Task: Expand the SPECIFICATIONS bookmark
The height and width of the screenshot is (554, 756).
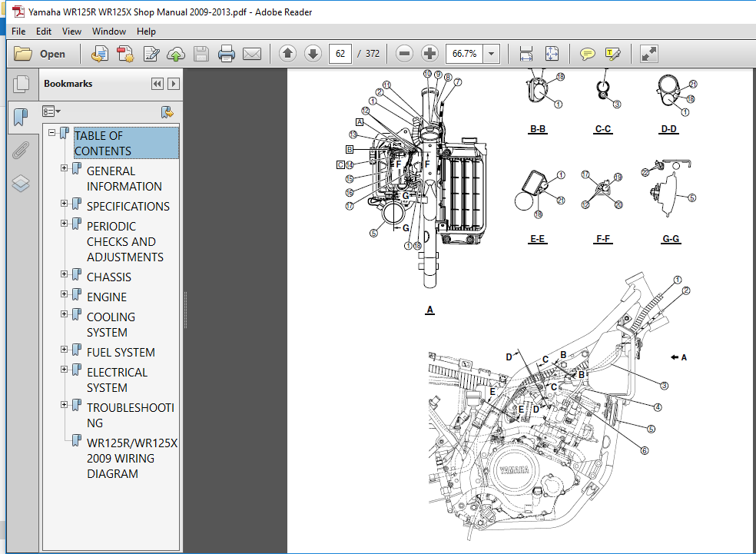Action: tap(64, 203)
